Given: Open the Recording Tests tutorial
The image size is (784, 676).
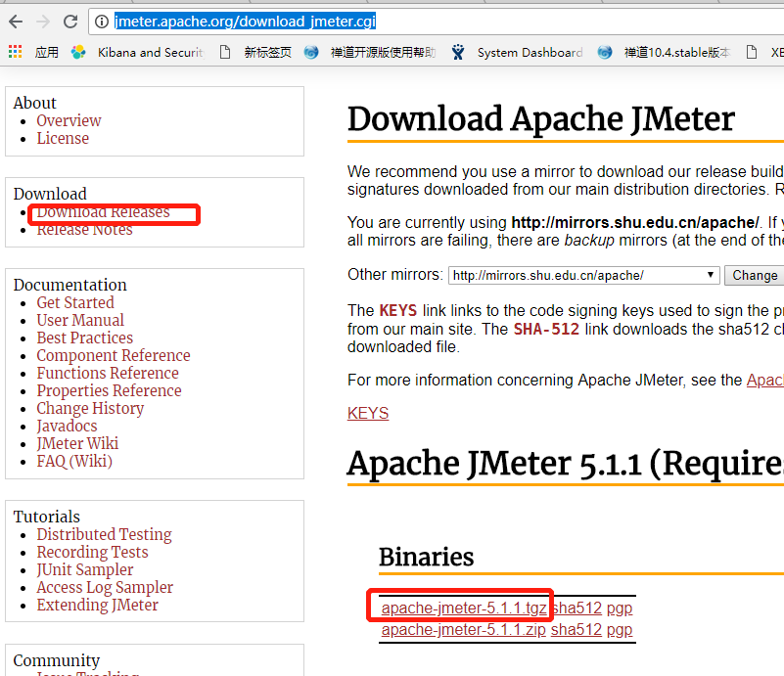Looking at the screenshot, I should 93,552.
